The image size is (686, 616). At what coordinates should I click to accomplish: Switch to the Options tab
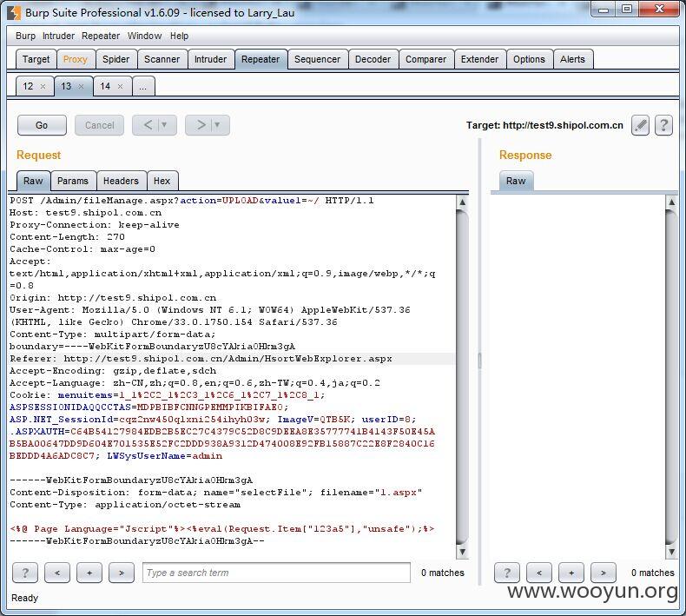tap(529, 60)
